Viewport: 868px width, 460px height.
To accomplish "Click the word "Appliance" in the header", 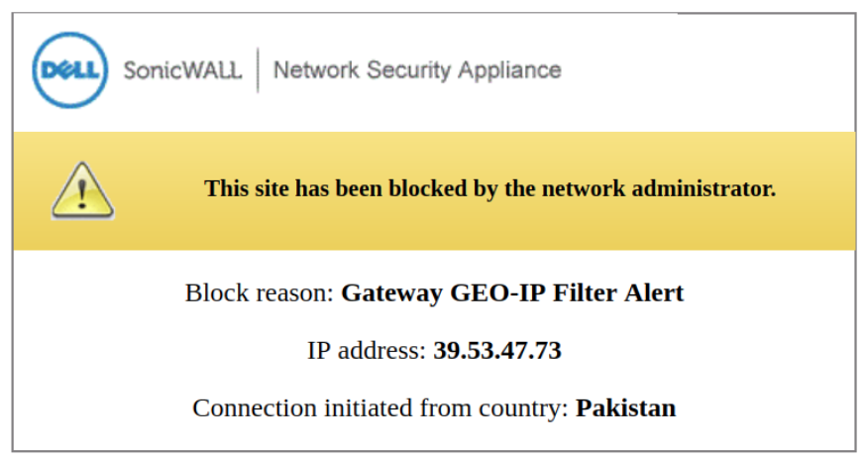I will pos(514,70).
